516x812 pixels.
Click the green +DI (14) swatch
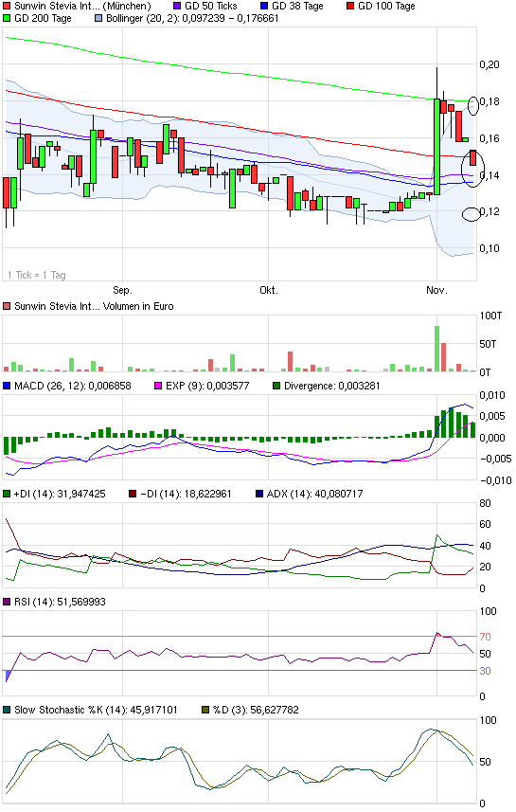[7, 495]
